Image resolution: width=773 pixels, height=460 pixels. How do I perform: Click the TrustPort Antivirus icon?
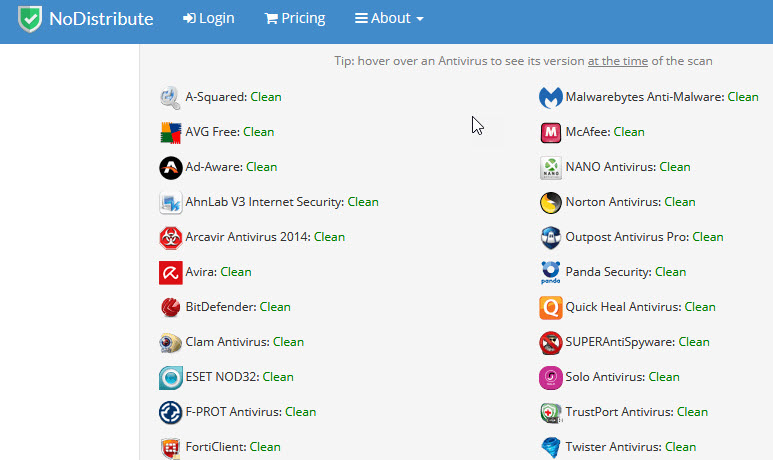pyautogui.click(x=551, y=412)
